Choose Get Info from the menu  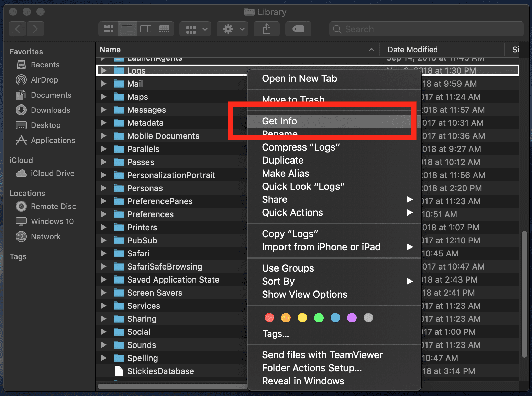tap(279, 121)
